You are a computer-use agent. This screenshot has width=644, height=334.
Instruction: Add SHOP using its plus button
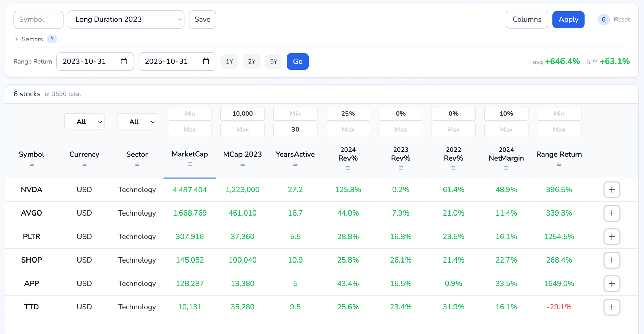612,260
